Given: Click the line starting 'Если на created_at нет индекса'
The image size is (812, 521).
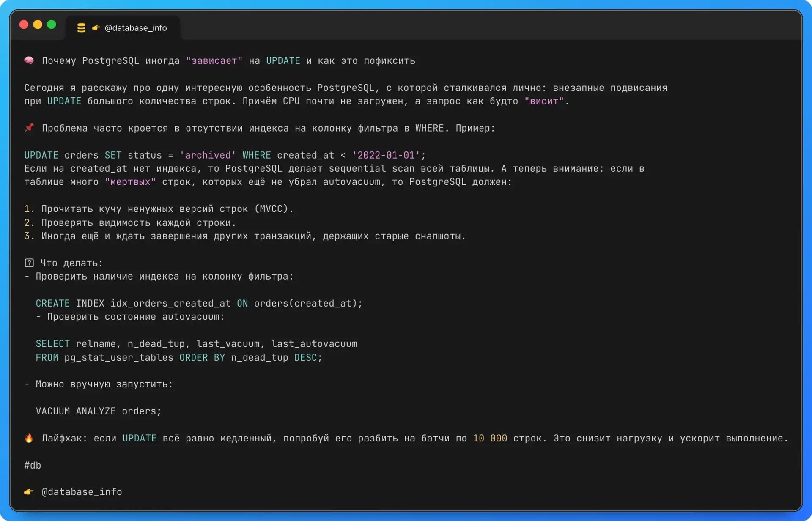Looking at the screenshot, I should [334, 169].
